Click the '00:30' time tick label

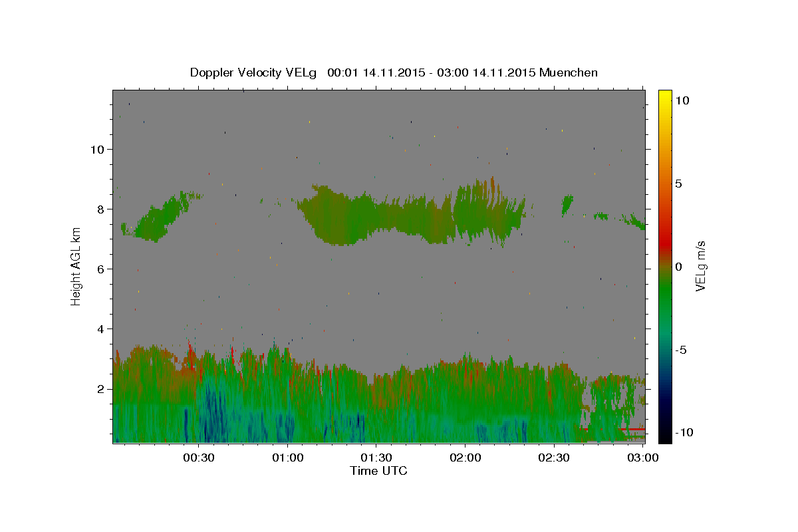tap(199, 458)
